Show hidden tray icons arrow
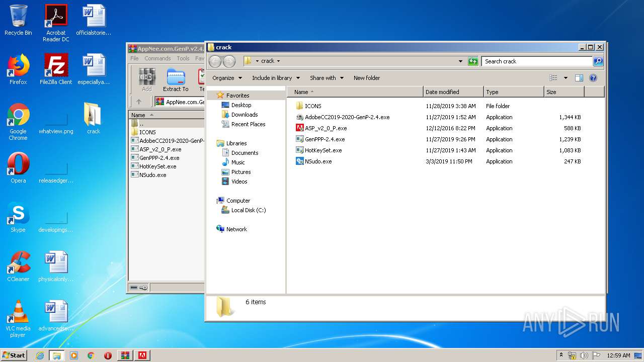Screen dimensions: 644x362 561,355
